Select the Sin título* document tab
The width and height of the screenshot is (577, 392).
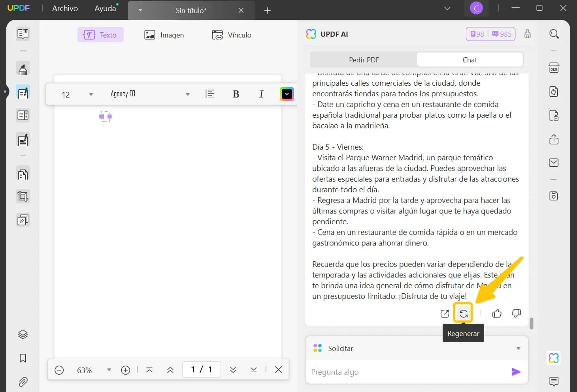191,11
